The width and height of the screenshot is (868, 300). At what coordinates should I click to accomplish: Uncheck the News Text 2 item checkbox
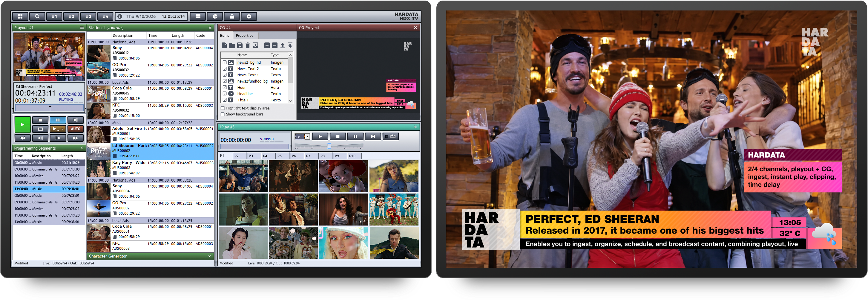pyautogui.click(x=225, y=69)
